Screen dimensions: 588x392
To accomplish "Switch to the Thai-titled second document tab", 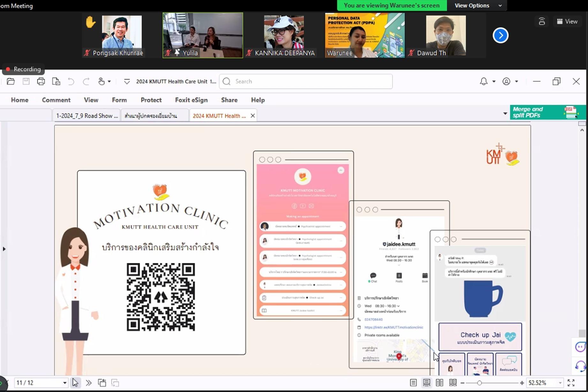I will point(155,116).
